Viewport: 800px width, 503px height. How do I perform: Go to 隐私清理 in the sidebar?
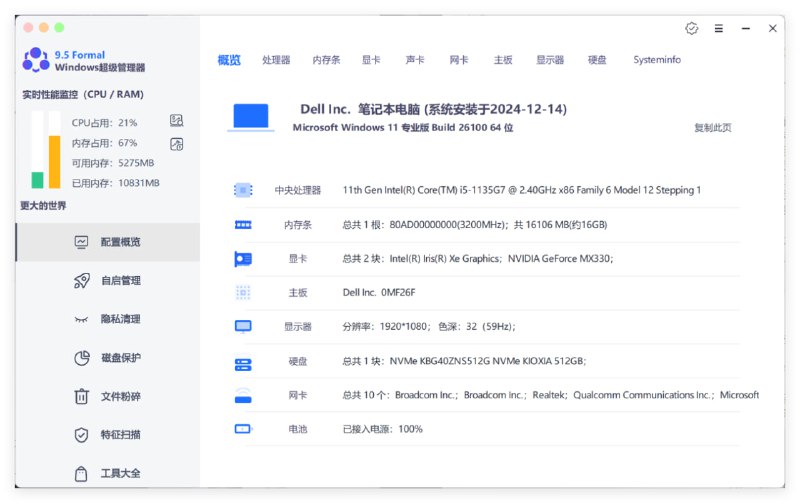coord(108,319)
